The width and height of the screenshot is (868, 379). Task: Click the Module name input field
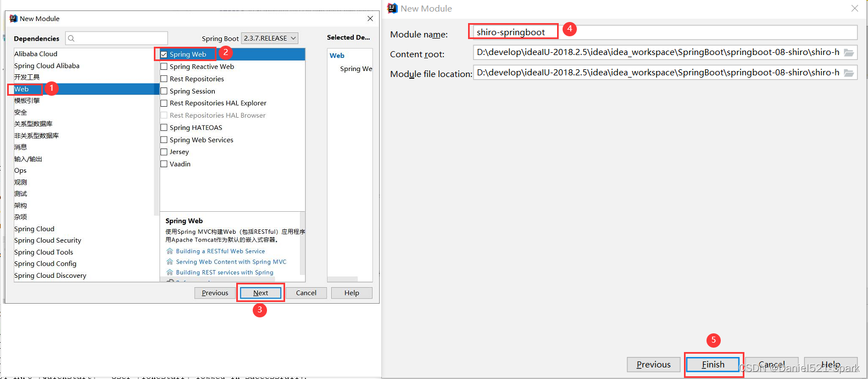click(665, 32)
